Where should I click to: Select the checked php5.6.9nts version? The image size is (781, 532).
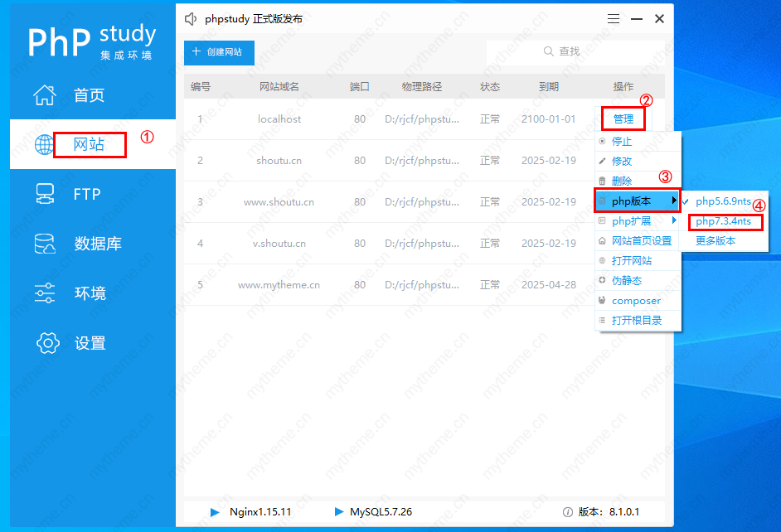point(723,201)
